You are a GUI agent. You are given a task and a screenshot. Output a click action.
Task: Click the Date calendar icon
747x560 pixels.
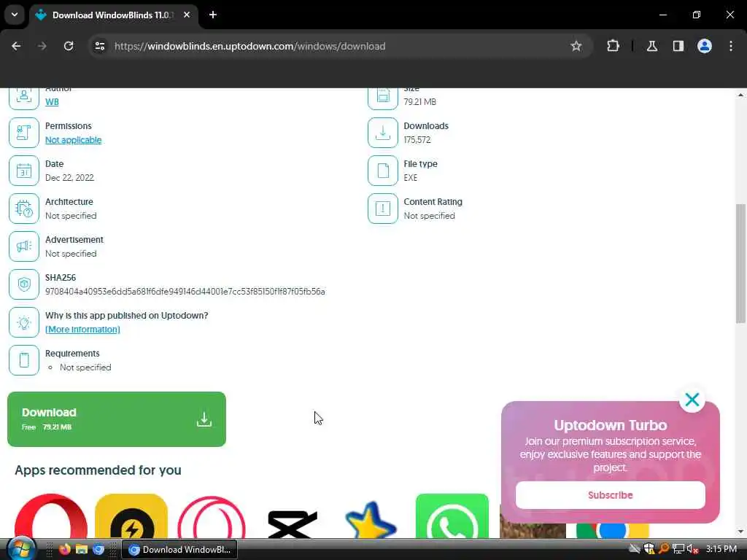pyautogui.click(x=24, y=171)
